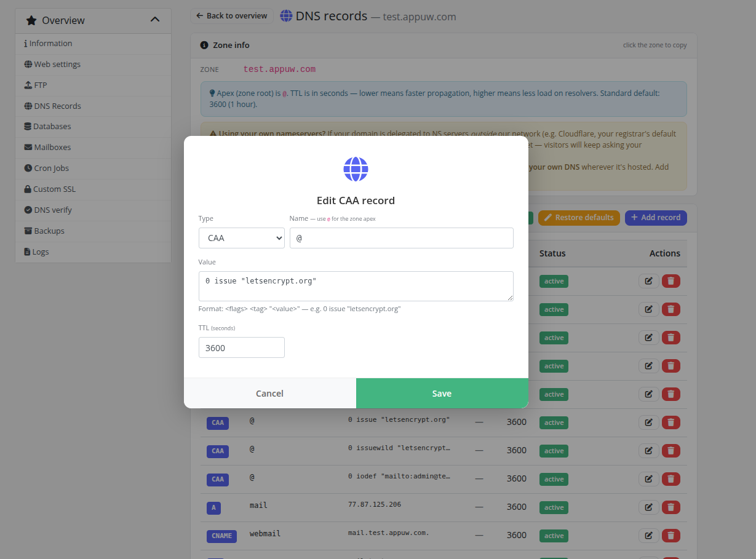Open Databases in sidebar
756x559 pixels.
(93, 127)
